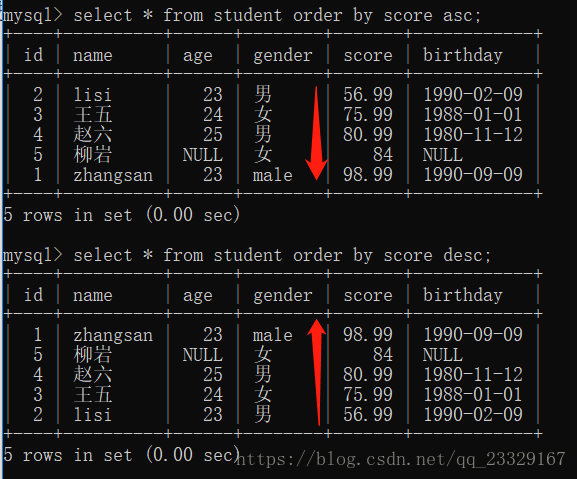The width and height of the screenshot is (577, 479).
Task: Click age 24 in the asc result table
Action: click(x=213, y=114)
